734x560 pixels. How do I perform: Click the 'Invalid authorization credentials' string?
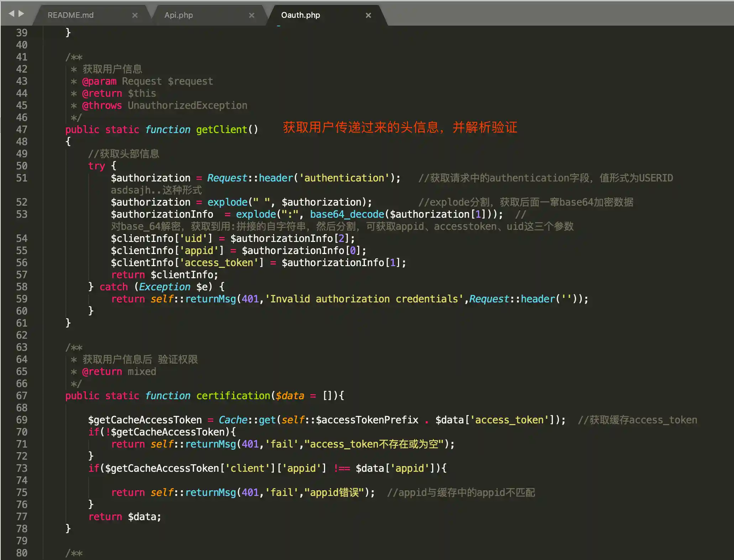pos(364,299)
